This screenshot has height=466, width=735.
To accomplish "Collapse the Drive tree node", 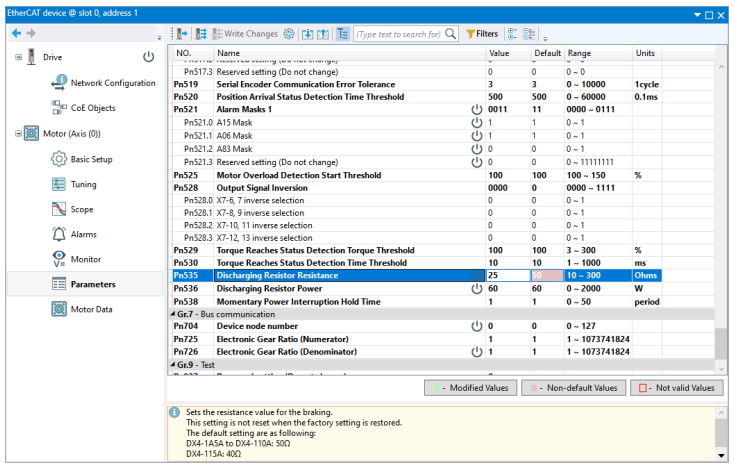I will (18, 57).
